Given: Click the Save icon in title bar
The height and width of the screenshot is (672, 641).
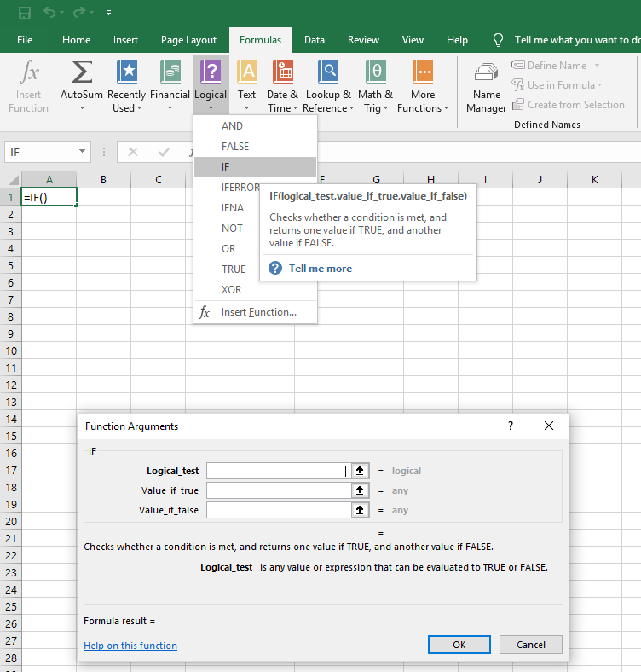Looking at the screenshot, I should click(x=25, y=13).
